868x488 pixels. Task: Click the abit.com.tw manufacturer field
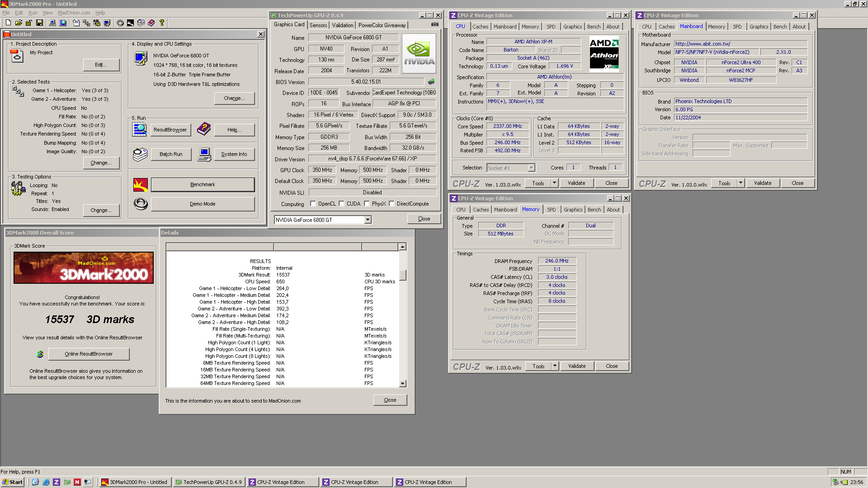[741, 44]
